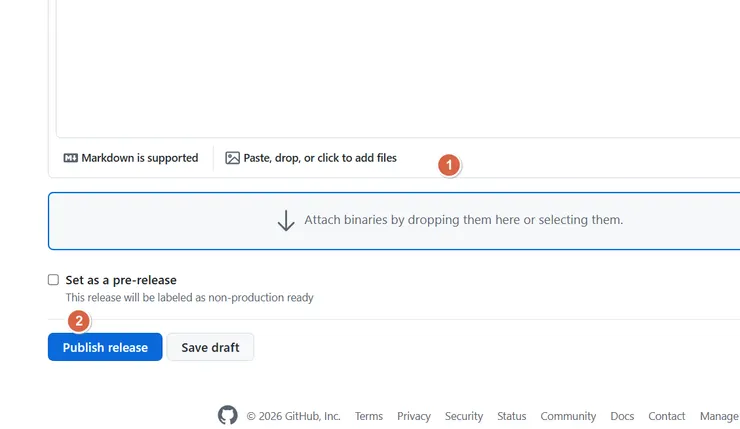Click Paste, drop, or click to add files
This screenshot has height=429, width=740.
pos(320,158)
